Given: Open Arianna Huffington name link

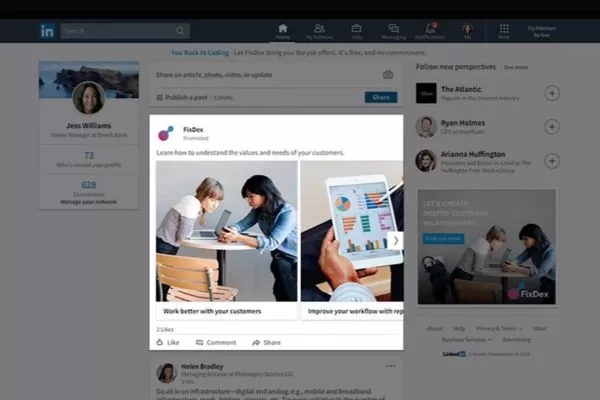Looking at the screenshot, I should point(473,154).
